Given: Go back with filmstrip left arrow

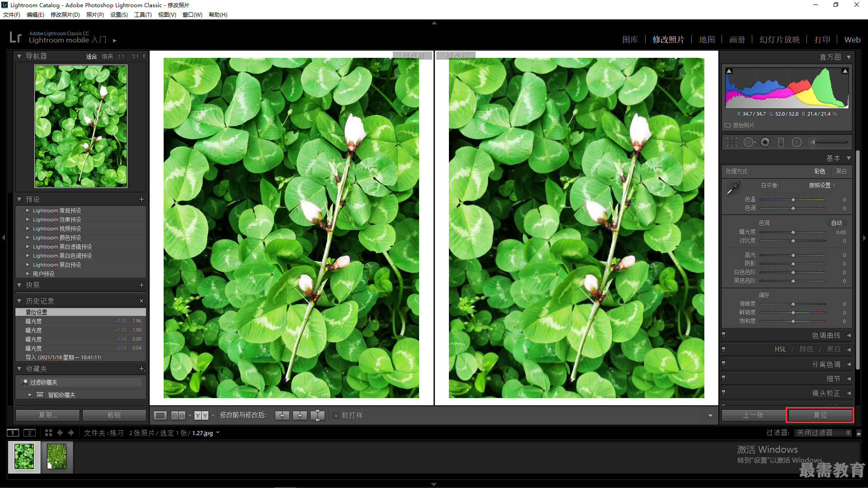Looking at the screenshot, I should (60, 433).
